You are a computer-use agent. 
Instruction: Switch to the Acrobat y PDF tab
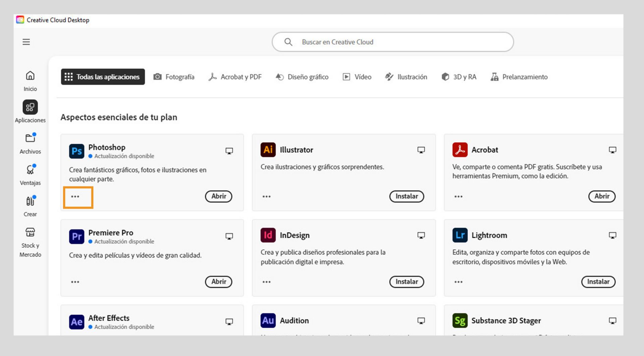pos(235,77)
